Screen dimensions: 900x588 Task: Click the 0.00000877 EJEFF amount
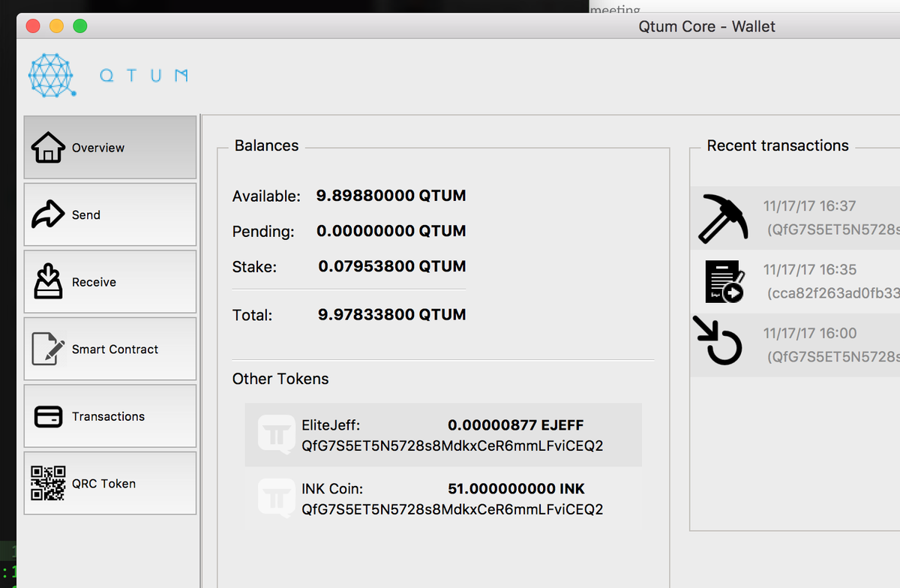click(x=515, y=425)
